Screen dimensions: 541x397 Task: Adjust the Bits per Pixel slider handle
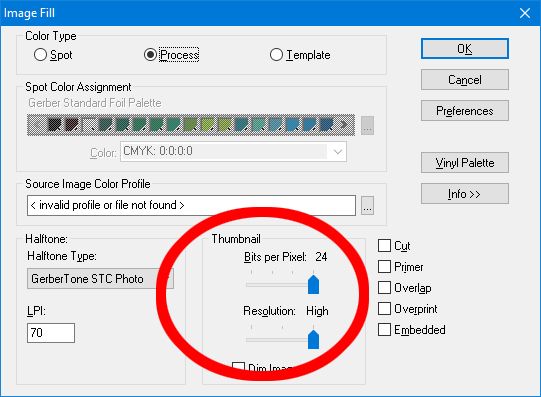tap(313, 285)
